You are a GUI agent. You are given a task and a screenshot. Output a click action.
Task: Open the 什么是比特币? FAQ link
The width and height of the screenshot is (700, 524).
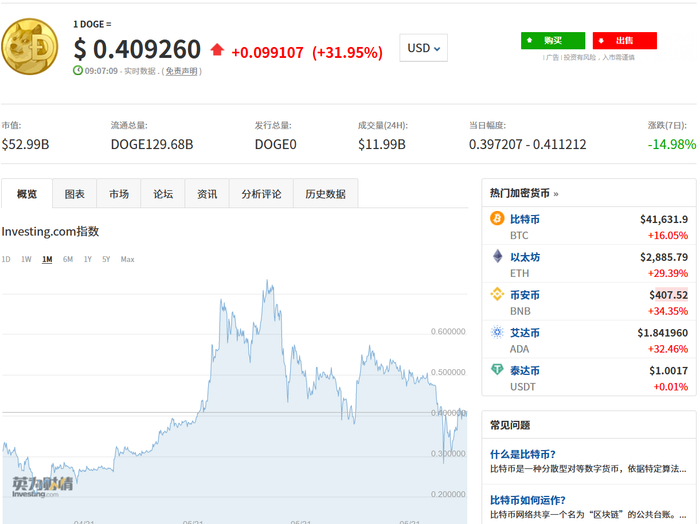pyautogui.click(x=523, y=454)
